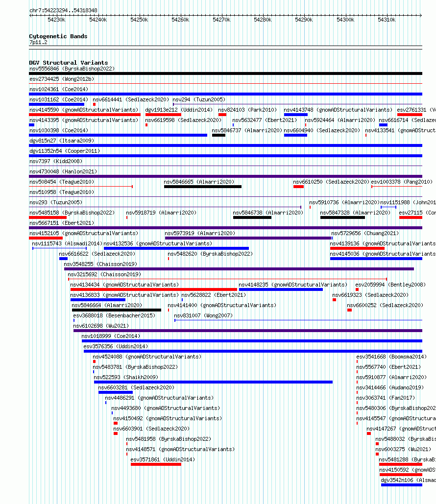Click the black bar under nsv5846738
Viewport: 436px width, 504px height.
tap(252, 217)
